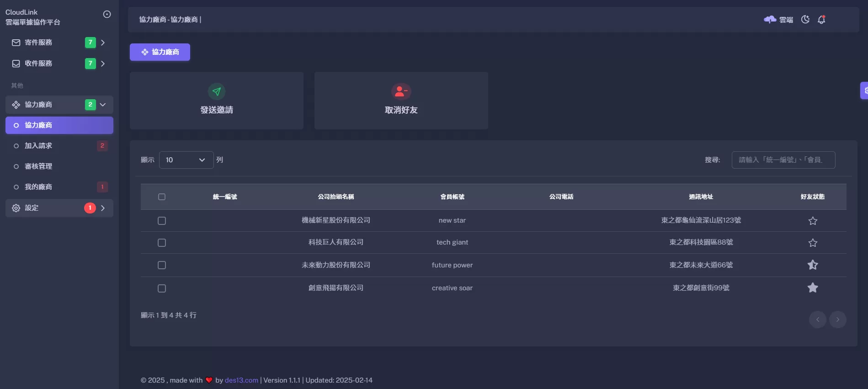868x389 pixels.
Task: Open the rows-per-page dropdown showing 10
Action: point(186,160)
